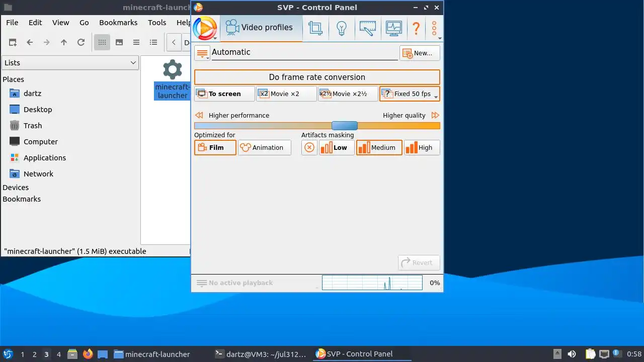Open the performance monitor tab
This screenshot has width=644, height=362.
394,28
